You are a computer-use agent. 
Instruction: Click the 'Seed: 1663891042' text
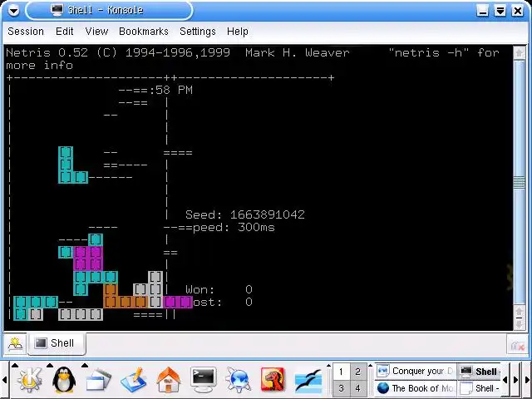click(245, 214)
